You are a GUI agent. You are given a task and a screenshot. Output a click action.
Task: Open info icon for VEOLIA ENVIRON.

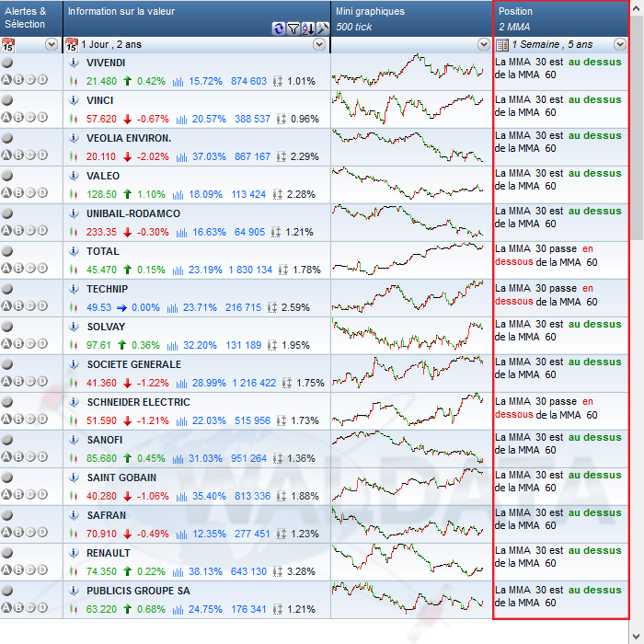click(74, 138)
